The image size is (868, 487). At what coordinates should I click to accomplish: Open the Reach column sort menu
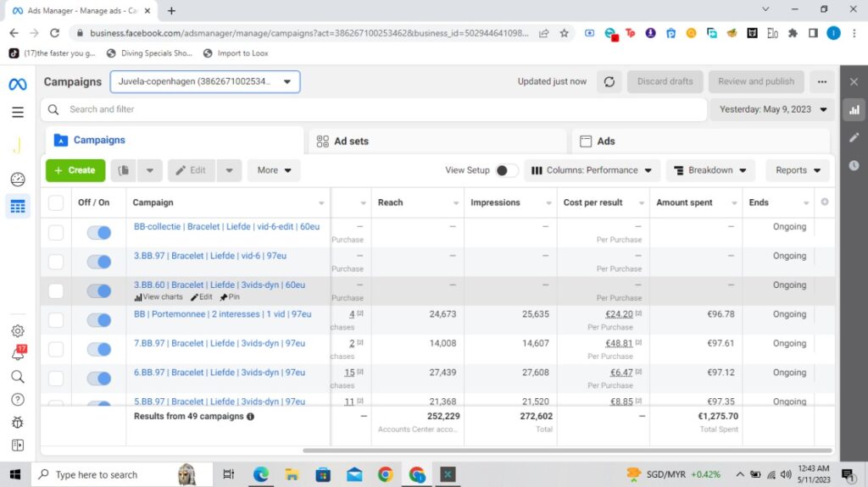(x=455, y=203)
